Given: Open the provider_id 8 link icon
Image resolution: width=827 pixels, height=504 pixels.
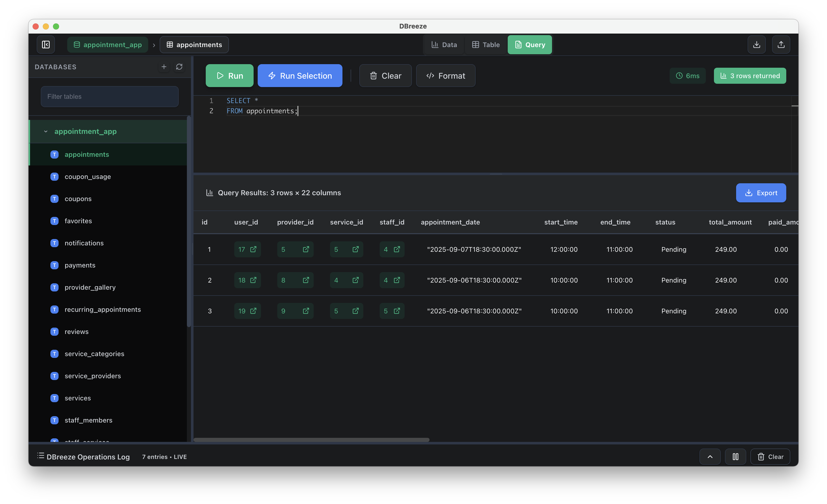Looking at the screenshot, I should [x=306, y=280].
